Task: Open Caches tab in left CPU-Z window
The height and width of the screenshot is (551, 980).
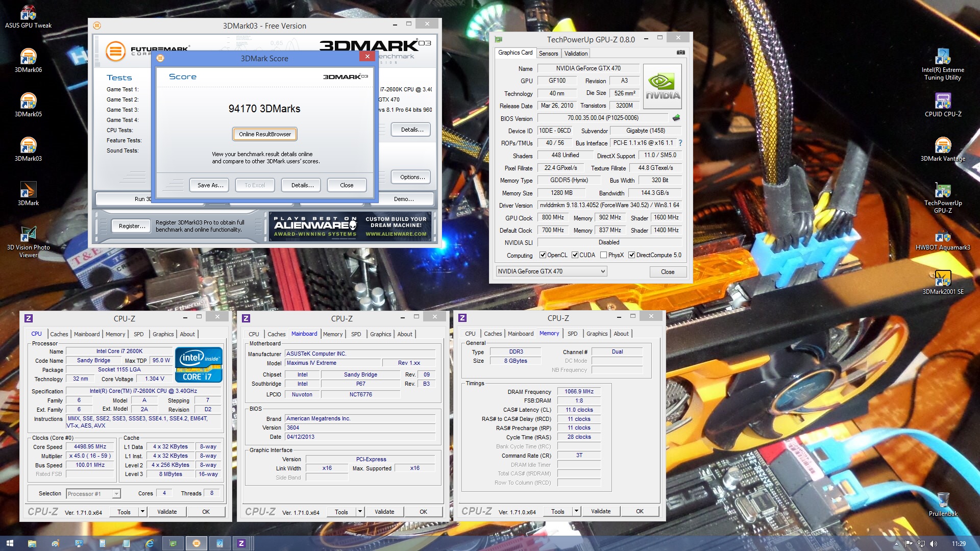Action: pyautogui.click(x=59, y=334)
